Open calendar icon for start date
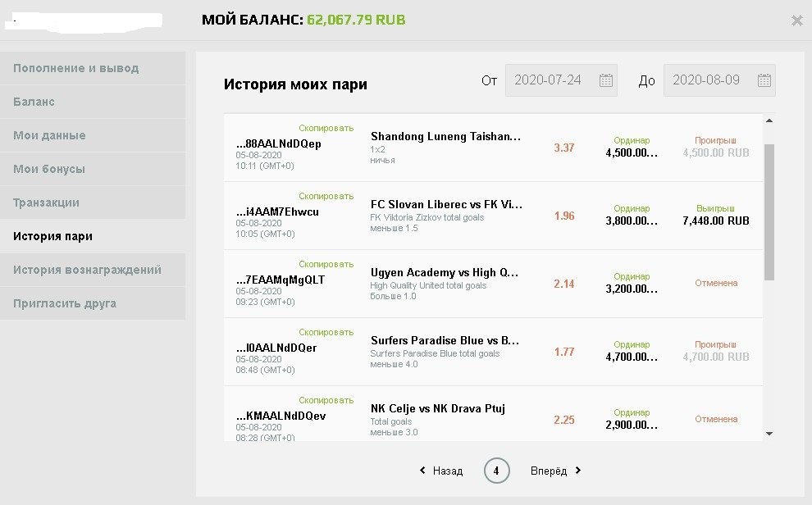The image size is (812, 505). [606, 80]
